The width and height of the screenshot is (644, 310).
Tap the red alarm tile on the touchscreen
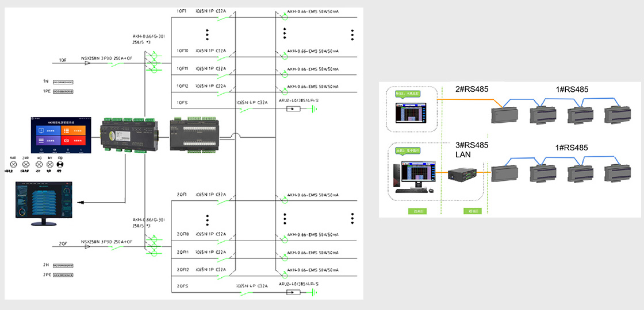(x=74, y=141)
